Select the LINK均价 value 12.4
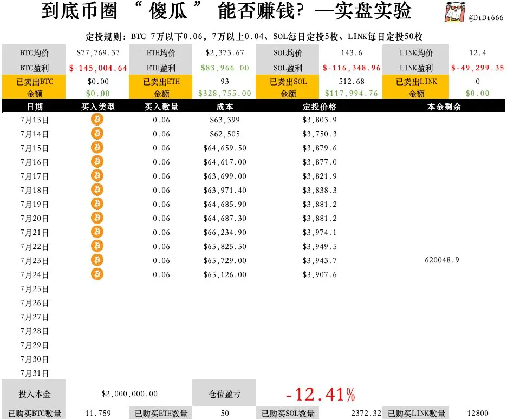The width and height of the screenshot is (507, 420). 478,52
